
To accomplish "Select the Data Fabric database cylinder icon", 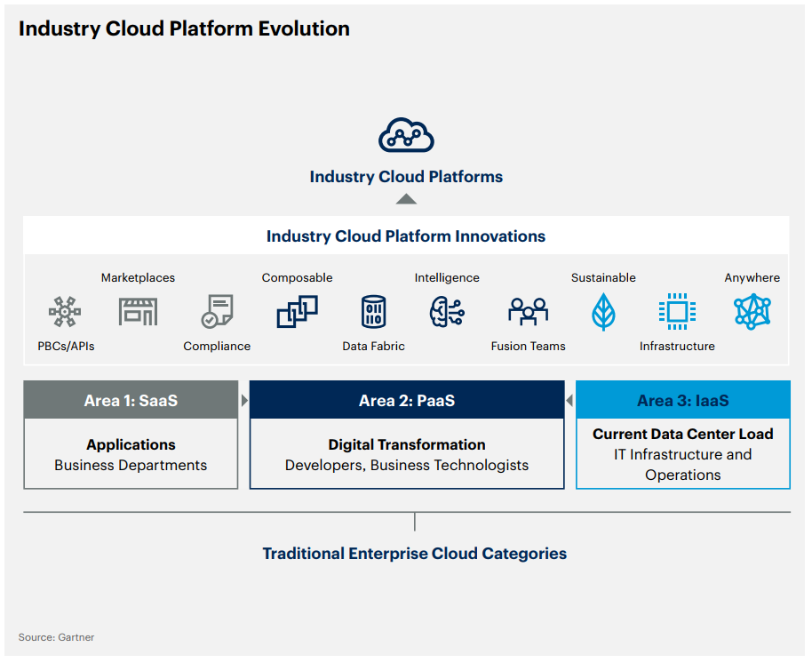I will coord(373,312).
